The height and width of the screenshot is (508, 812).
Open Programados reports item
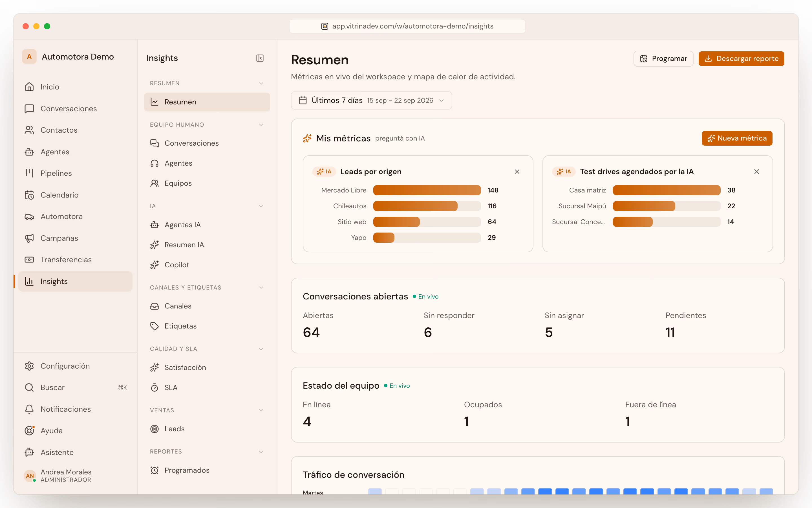207,470
